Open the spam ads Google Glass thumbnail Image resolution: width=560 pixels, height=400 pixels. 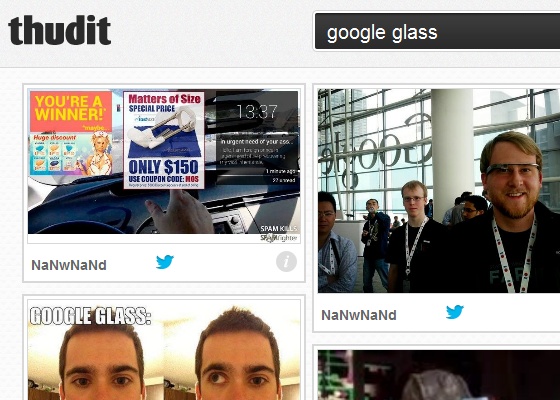click(164, 161)
